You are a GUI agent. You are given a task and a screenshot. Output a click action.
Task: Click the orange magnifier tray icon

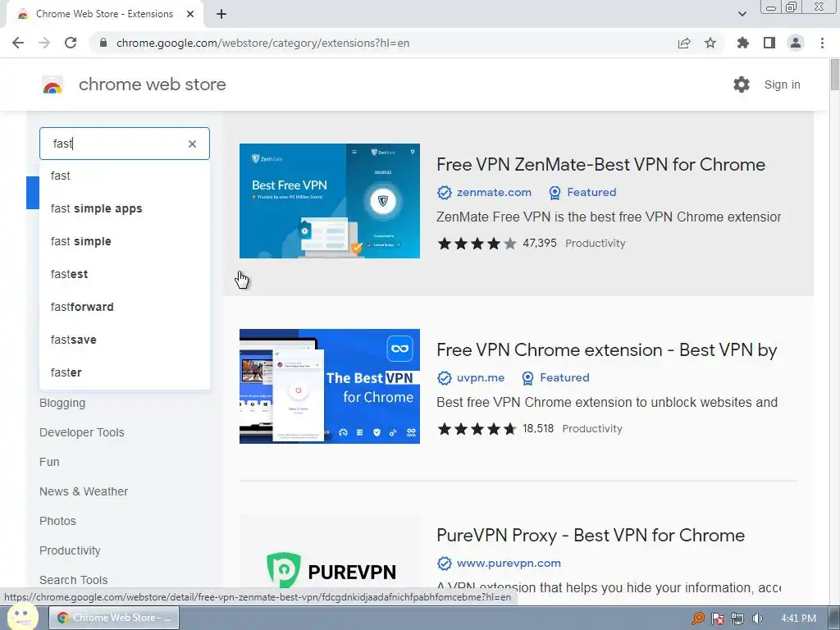pos(697,619)
